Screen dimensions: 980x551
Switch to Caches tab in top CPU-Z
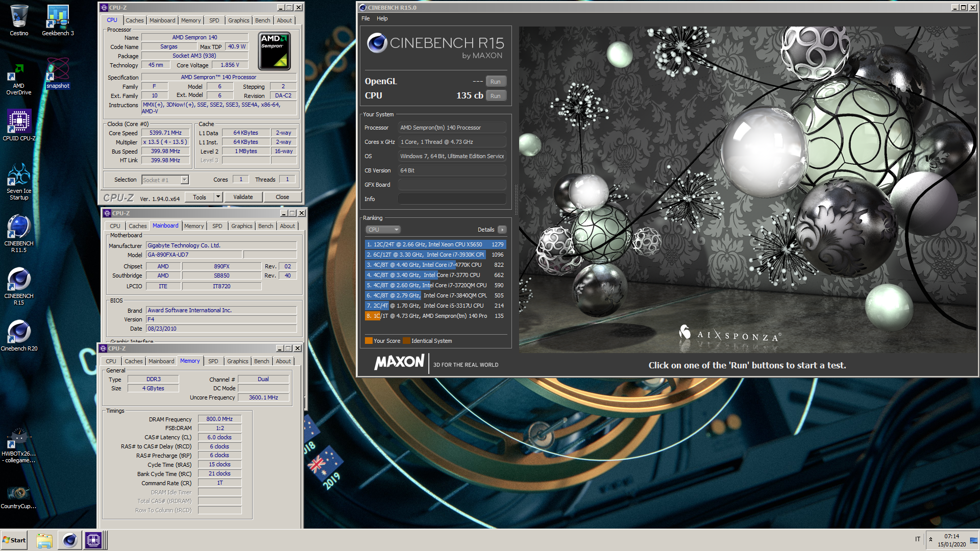135,20
